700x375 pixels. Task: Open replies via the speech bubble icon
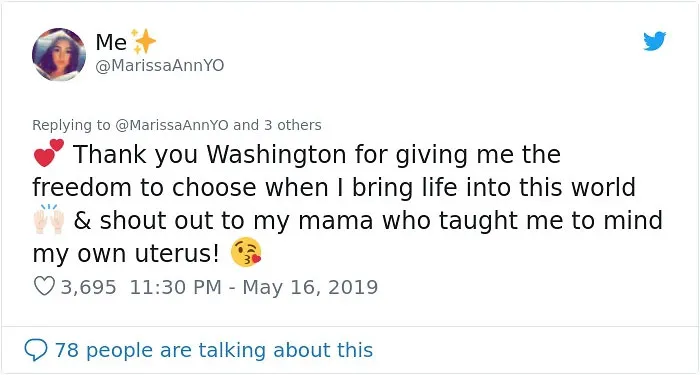click(36, 350)
